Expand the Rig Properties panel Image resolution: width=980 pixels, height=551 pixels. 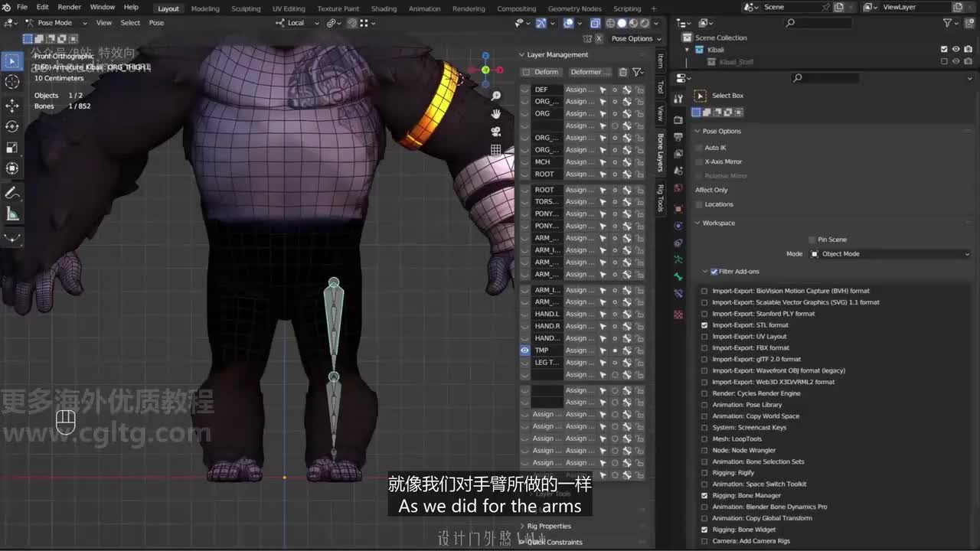[x=522, y=527]
